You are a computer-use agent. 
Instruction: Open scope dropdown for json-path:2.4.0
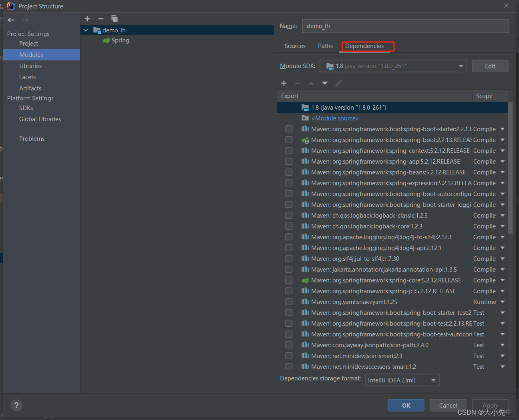tap(503, 345)
